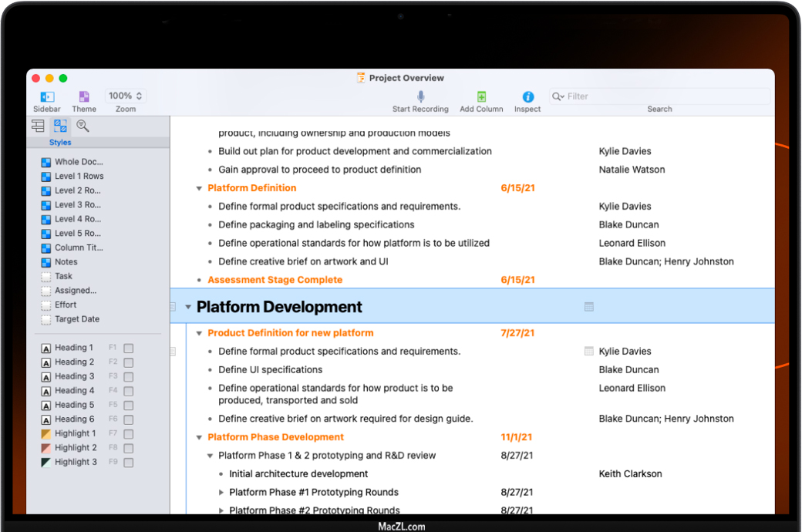Open the Theme picker
Viewport: 802px width, 532px height.
coord(84,96)
